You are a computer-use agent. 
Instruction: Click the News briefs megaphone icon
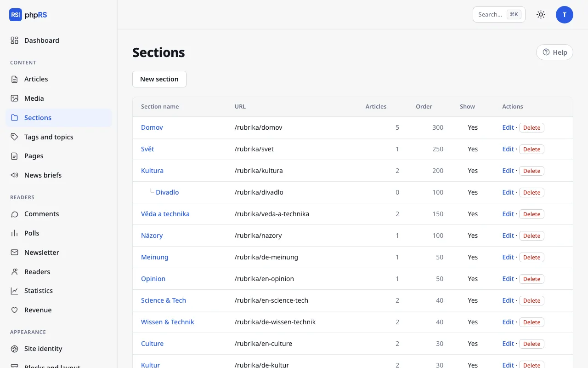[15, 175]
